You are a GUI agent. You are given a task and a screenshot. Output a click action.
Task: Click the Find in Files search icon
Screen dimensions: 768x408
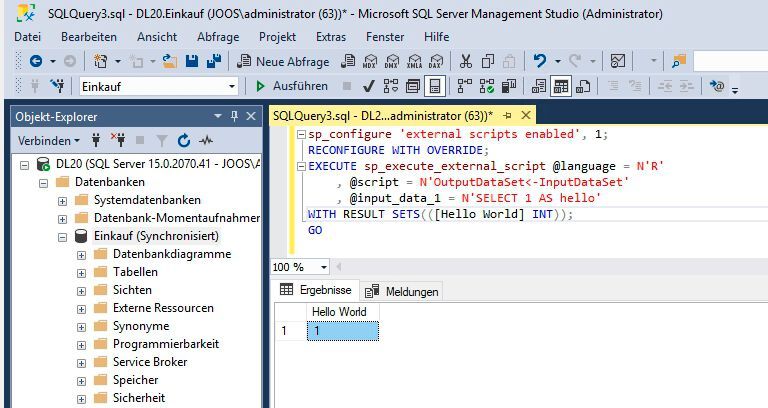click(x=679, y=61)
